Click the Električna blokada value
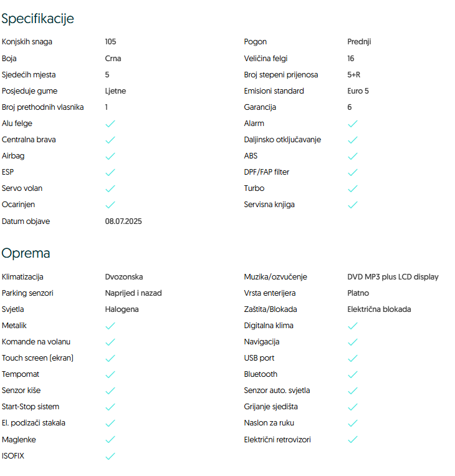Viewport: 455px width, 476px height. point(378,309)
